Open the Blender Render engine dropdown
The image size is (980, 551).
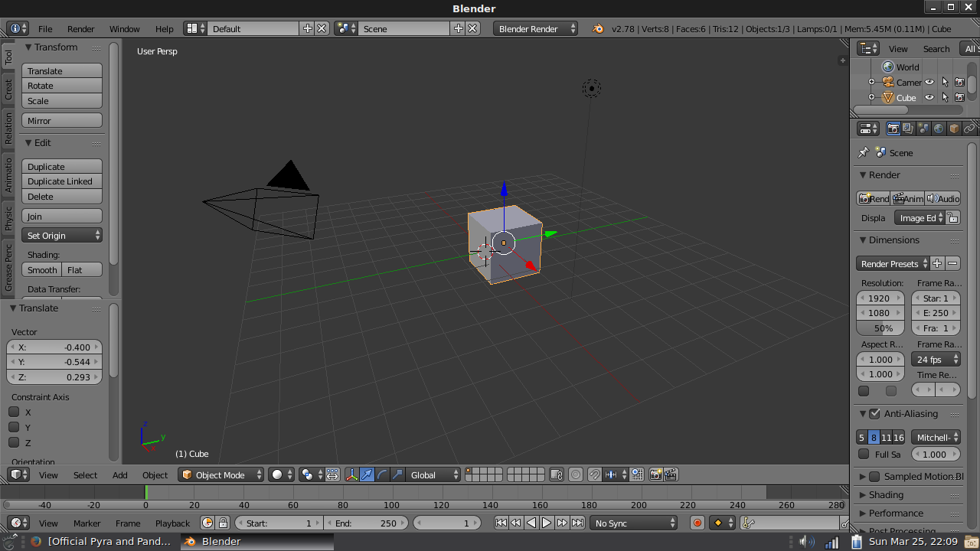[536, 28]
